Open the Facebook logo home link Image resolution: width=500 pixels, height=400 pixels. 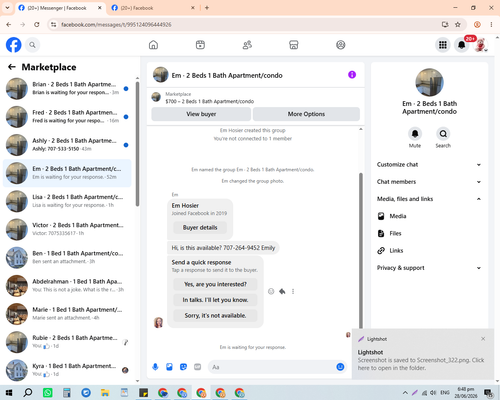tap(14, 45)
